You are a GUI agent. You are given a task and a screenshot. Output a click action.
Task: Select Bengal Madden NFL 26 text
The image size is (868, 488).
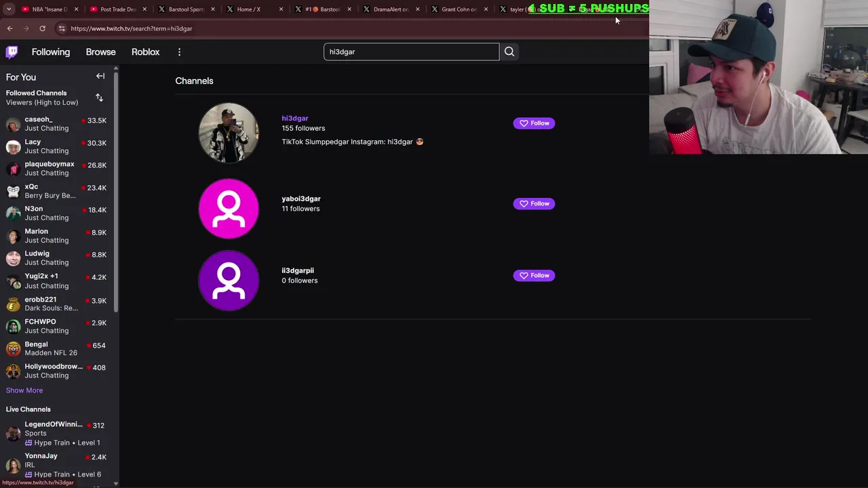pyautogui.click(x=51, y=352)
